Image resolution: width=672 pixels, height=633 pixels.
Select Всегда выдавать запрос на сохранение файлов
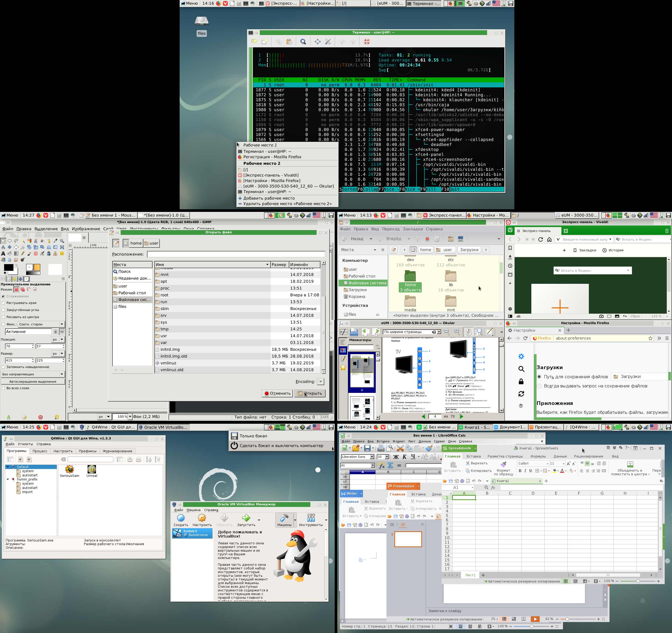(539, 386)
